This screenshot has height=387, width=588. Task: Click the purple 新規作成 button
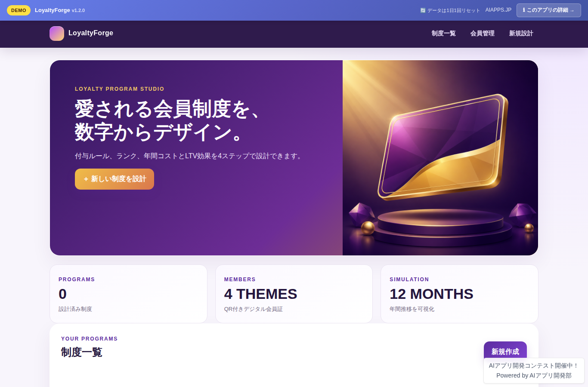(x=505, y=352)
